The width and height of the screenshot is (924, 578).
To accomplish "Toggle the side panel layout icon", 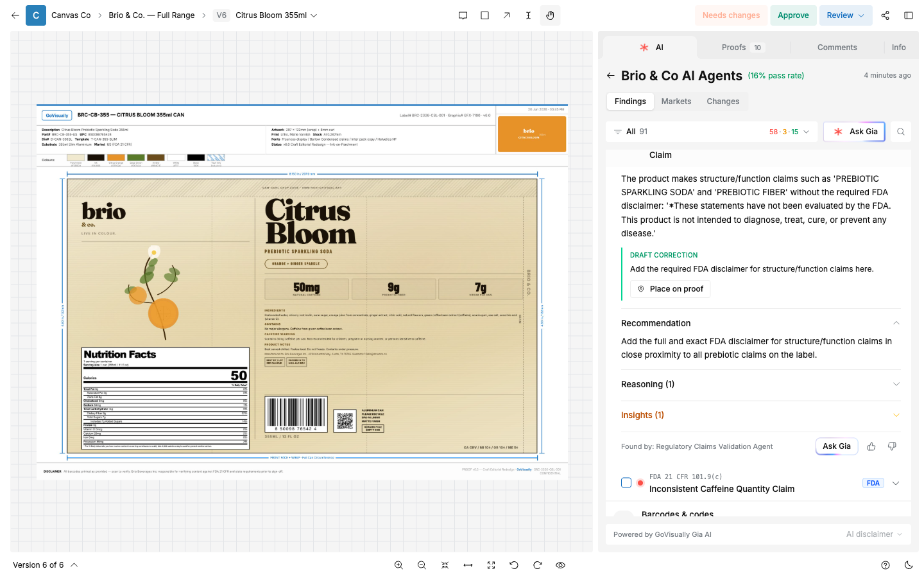I will [909, 15].
